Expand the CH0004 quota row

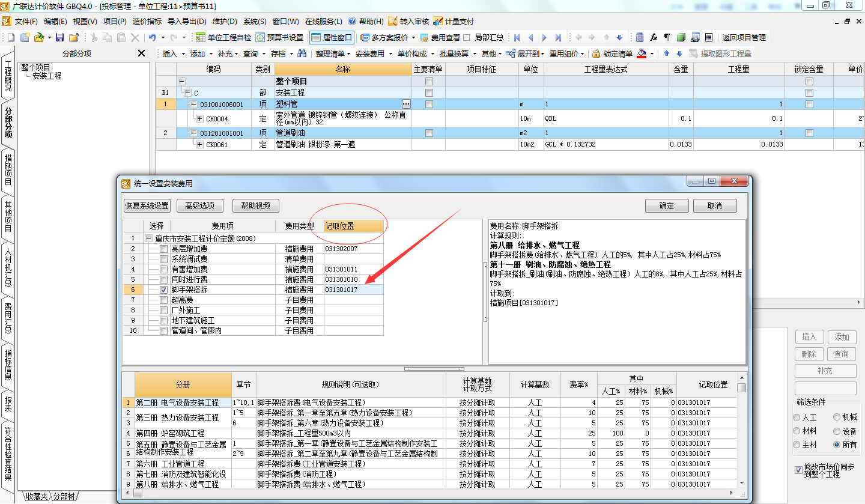tap(199, 119)
